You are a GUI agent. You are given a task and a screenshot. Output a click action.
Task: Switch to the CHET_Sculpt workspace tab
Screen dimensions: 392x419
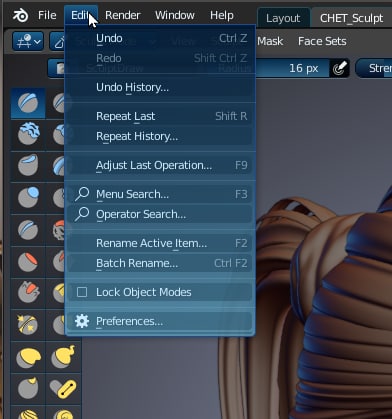click(x=351, y=18)
